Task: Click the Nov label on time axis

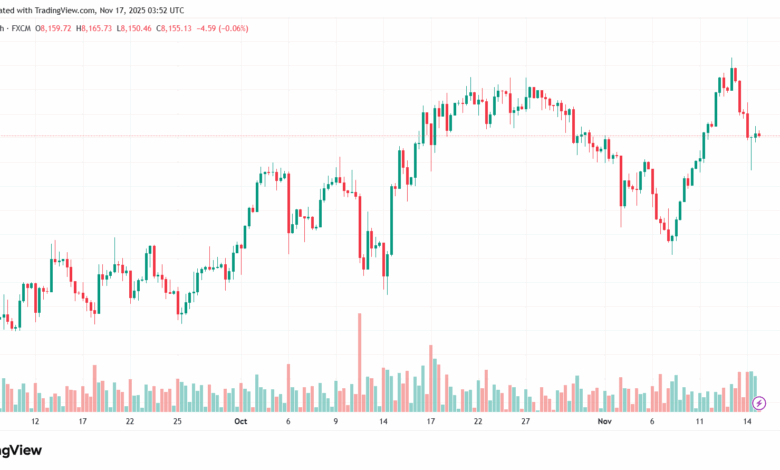Action: click(602, 422)
